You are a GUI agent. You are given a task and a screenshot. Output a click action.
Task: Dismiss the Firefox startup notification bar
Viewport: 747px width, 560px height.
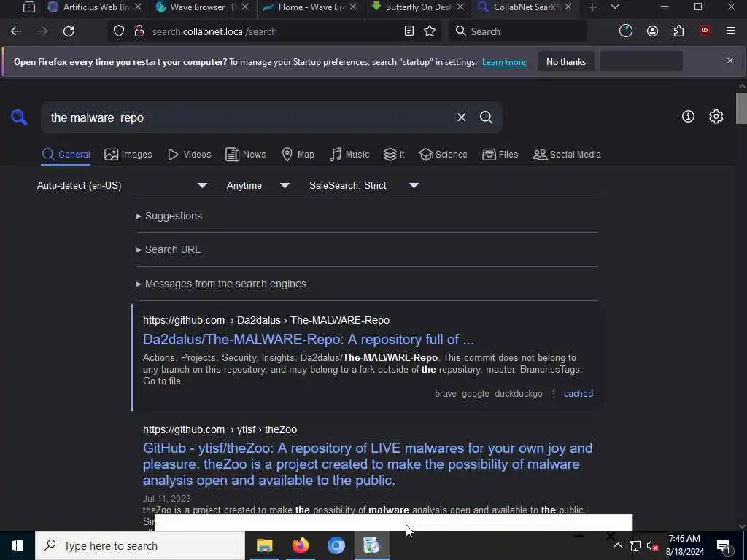(729, 61)
